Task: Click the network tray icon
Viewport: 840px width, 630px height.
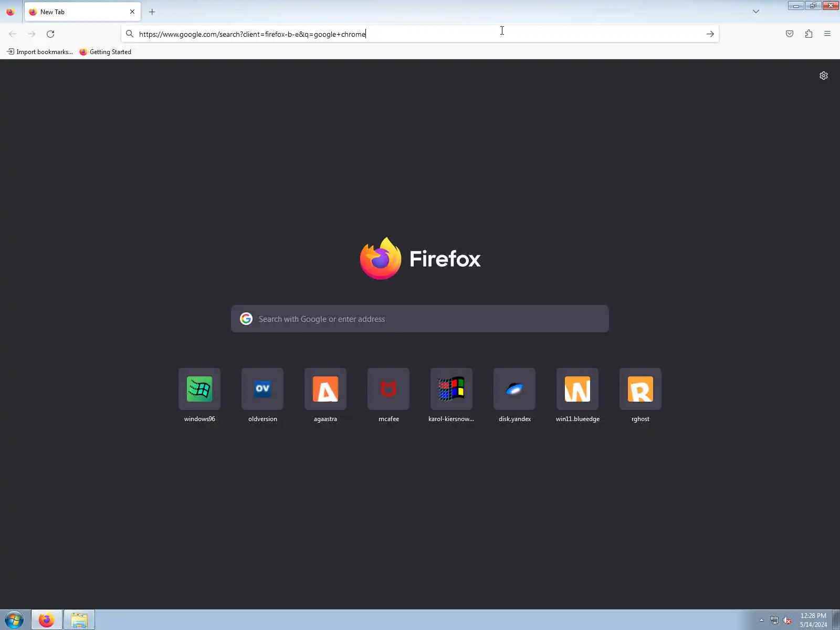Action: [x=774, y=621]
